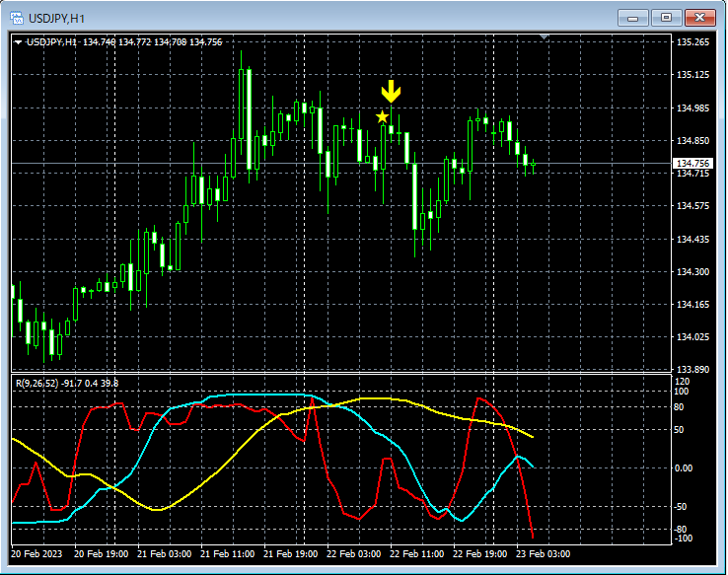Screen dimensions: 728x575
Task: Click the 22 Feb 03:00 time label
Action: (354, 554)
